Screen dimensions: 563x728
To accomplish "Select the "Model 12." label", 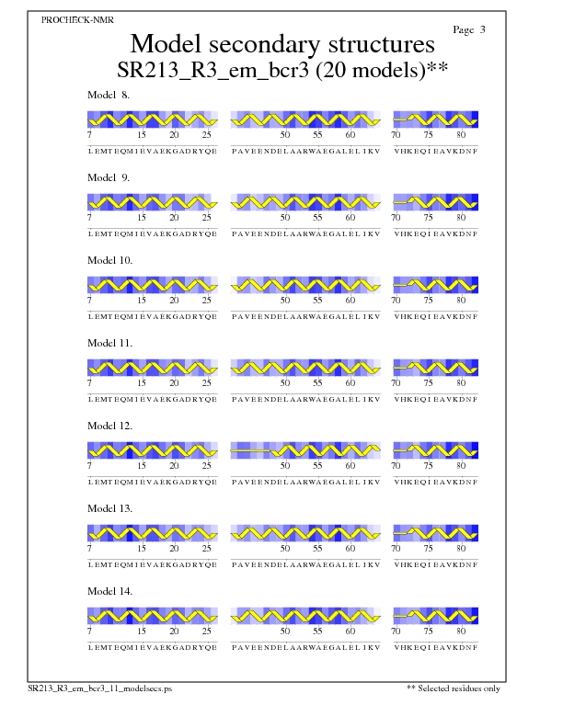I will 109,426.
